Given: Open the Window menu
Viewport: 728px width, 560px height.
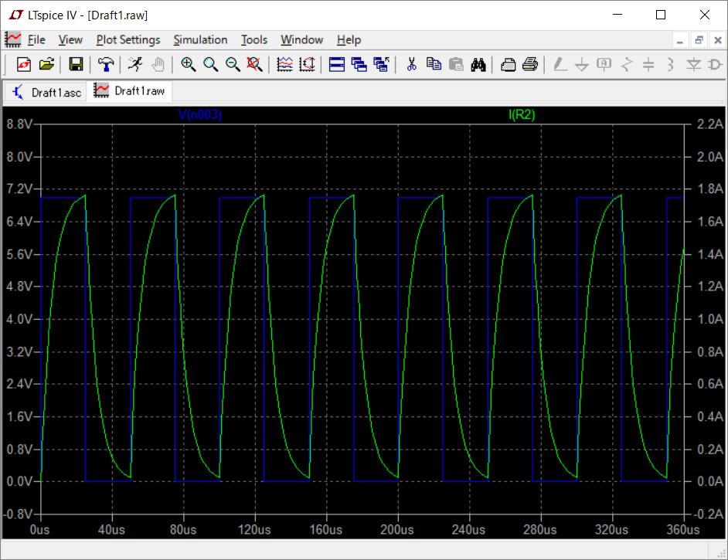Looking at the screenshot, I should (301, 40).
